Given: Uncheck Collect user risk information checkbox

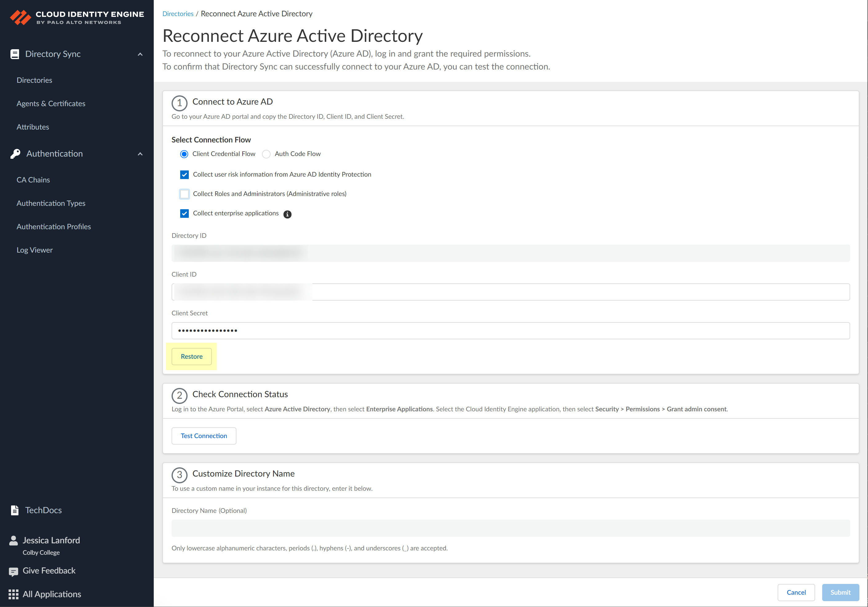Looking at the screenshot, I should [184, 175].
